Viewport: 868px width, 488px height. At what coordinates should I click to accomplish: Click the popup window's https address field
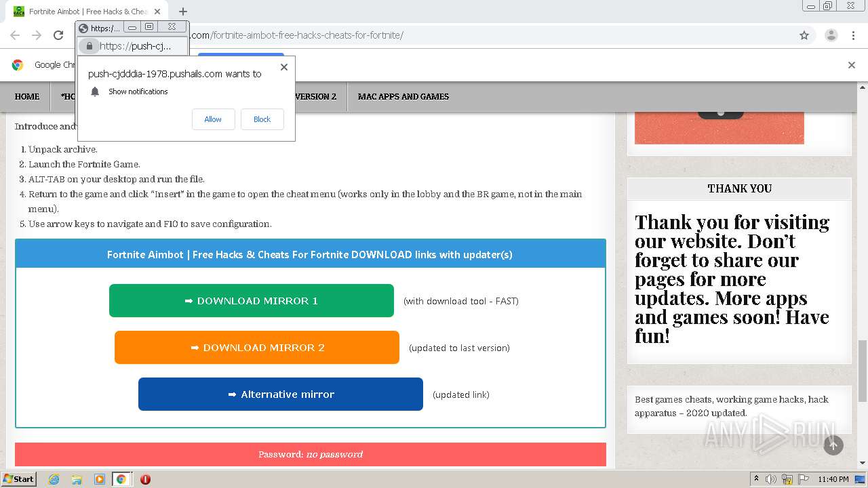[x=135, y=46]
